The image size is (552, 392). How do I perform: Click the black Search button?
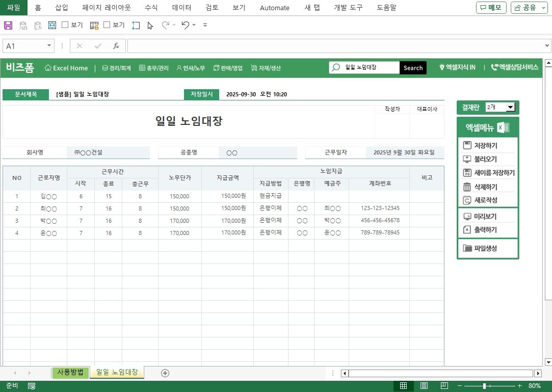click(x=413, y=68)
